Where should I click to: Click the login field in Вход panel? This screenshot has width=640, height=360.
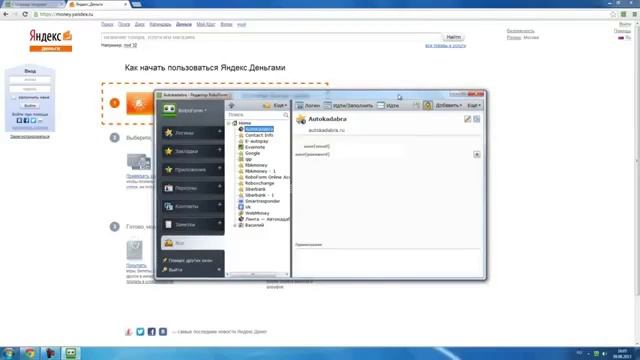[30, 80]
